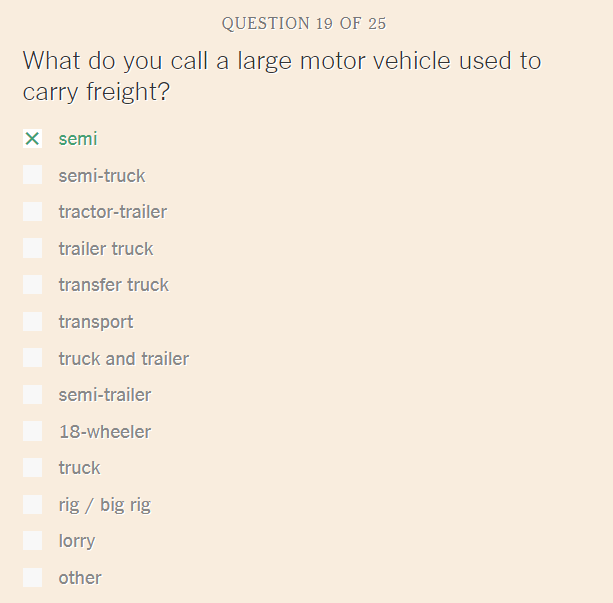
Task: Click the 'tractor-trailer' answer label
Action: (x=113, y=212)
